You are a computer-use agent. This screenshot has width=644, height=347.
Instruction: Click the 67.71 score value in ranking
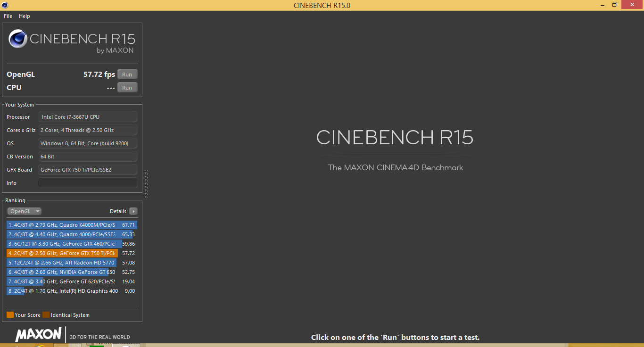(128, 225)
